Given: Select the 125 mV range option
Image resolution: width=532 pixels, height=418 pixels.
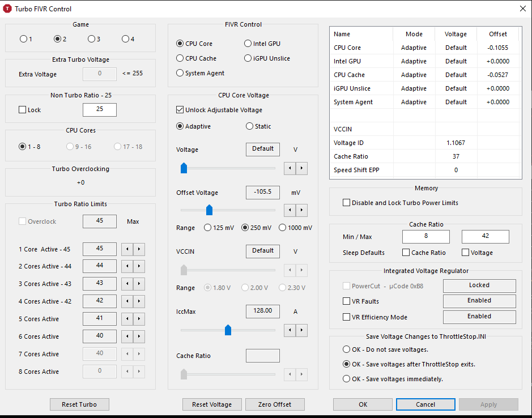Looking at the screenshot, I should point(207,228).
